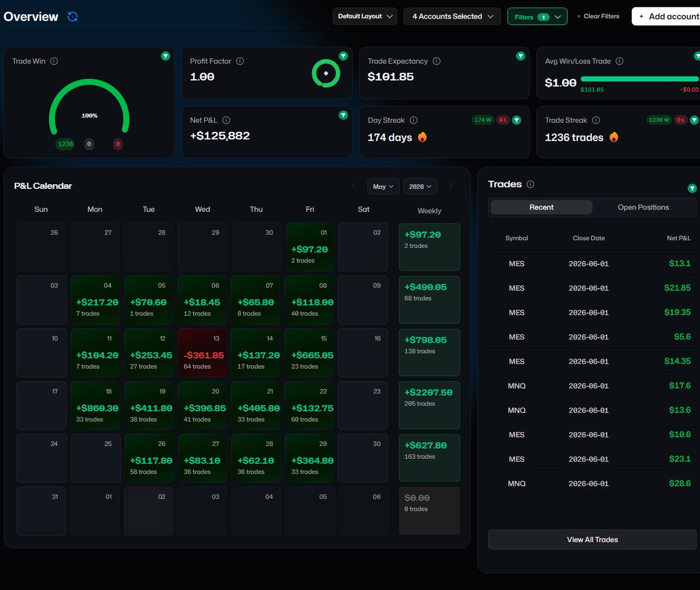Viewport: 700px width, 590px height.
Task: Select May 18 calendar day with +$860.30
Action: point(95,406)
